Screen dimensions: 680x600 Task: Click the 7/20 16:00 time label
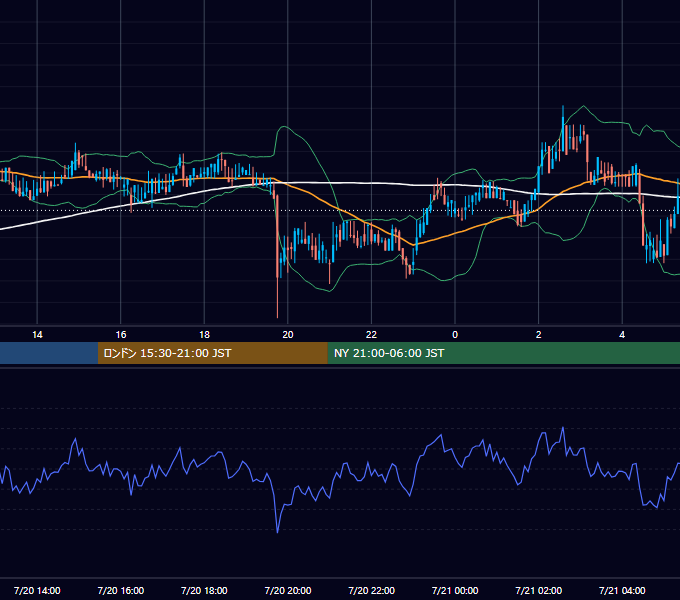pyautogui.click(x=121, y=590)
